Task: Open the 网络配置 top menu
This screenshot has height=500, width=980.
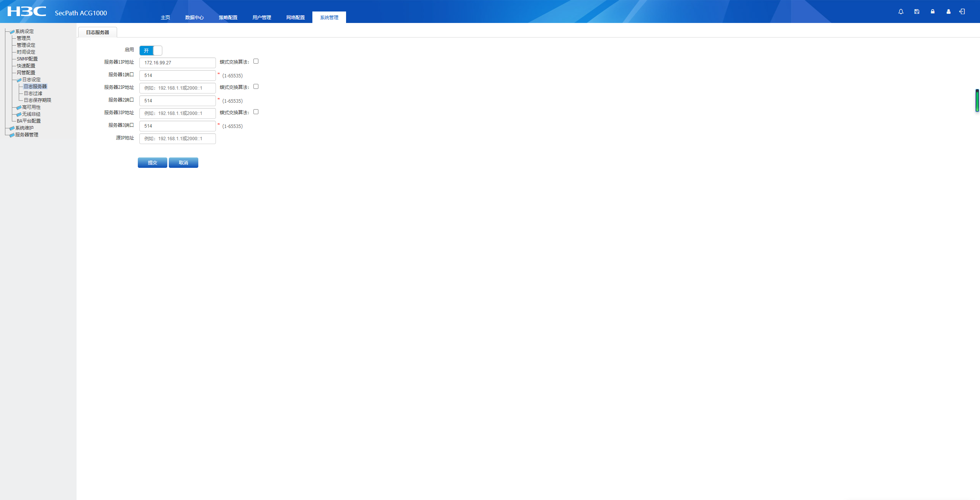Action: click(295, 18)
